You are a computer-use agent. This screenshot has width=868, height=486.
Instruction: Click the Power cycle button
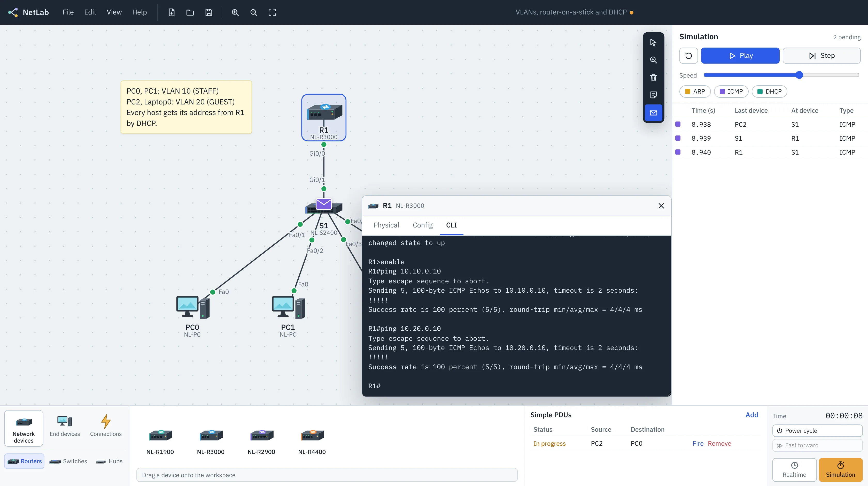coord(817,431)
